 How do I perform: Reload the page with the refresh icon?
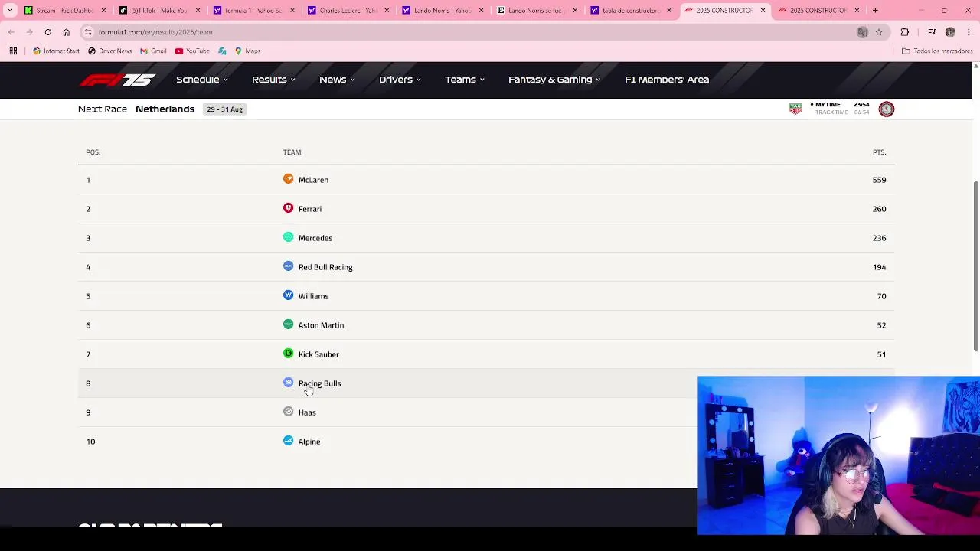pos(47,32)
